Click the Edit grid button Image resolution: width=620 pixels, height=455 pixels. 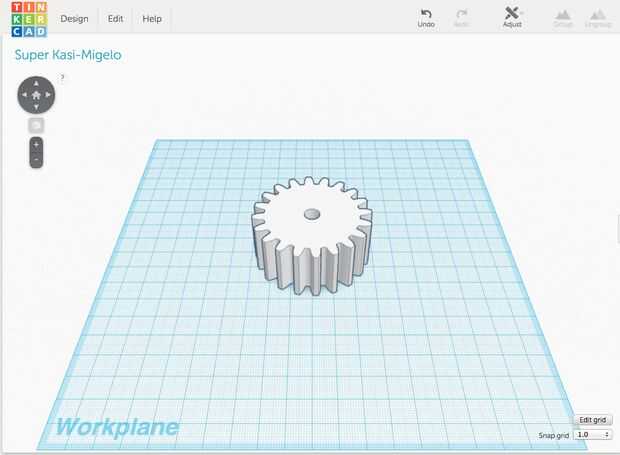(x=592, y=420)
